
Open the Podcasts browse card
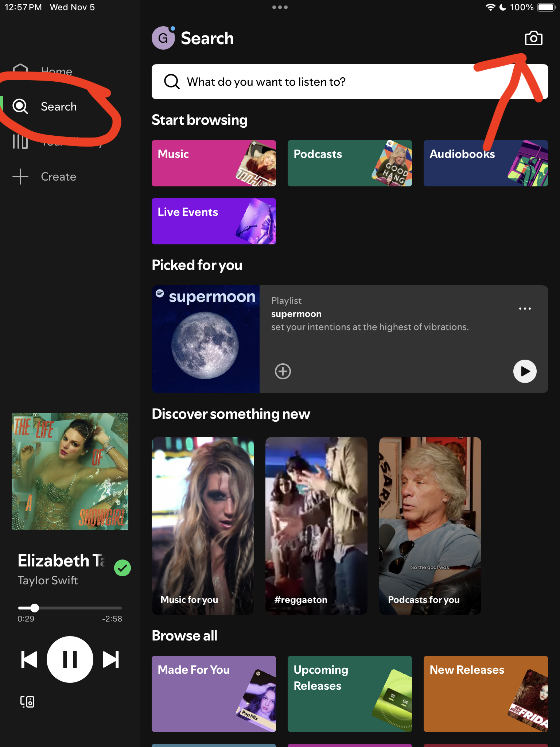coord(350,163)
